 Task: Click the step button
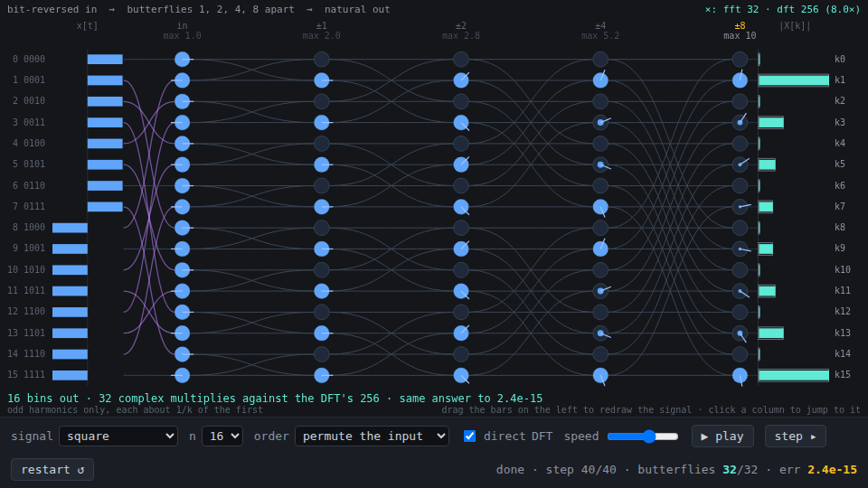(x=796, y=436)
